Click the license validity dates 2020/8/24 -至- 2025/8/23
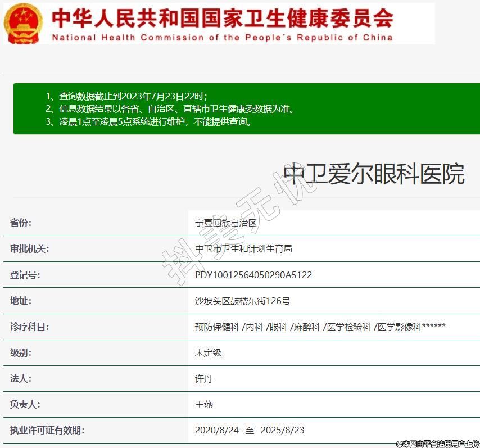The image size is (480, 448). (249, 431)
